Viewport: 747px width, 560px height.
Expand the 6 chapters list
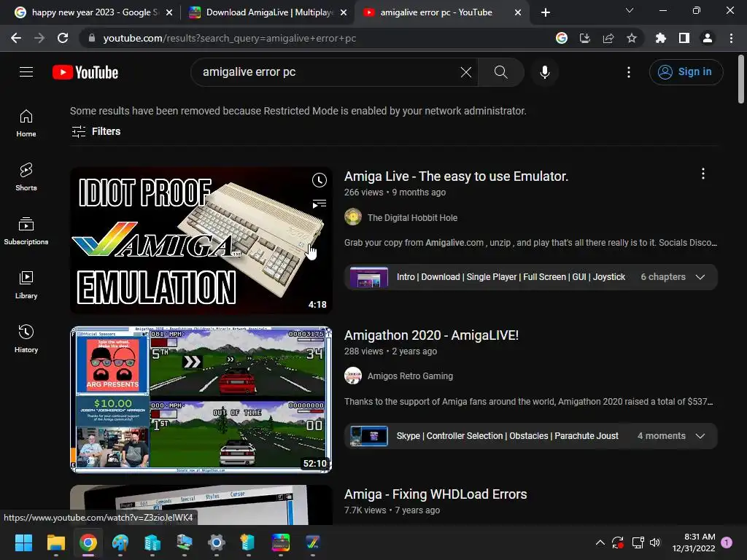click(x=700, y=277)
